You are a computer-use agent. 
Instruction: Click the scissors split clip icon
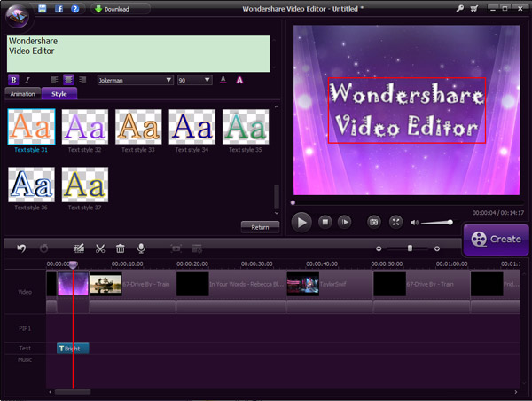[x=100, y=248]
